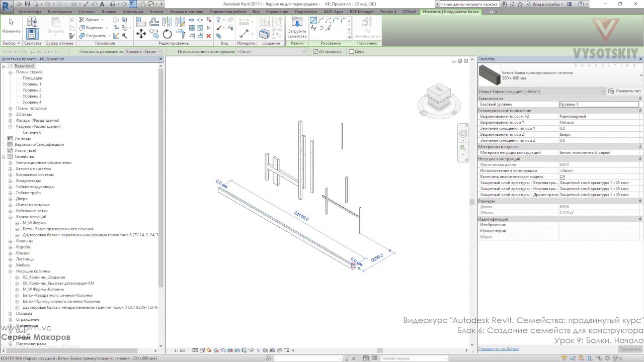
Task: Click the Text 'A' icon in quick access toolbar
Action: point(102,4)
